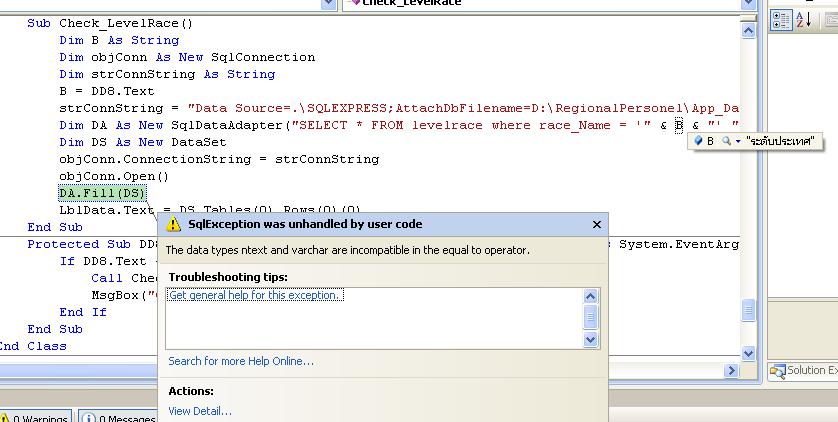The image size is (838, 422).
Task: Close the SqlException dialog with X
Action: pos(597,225)
